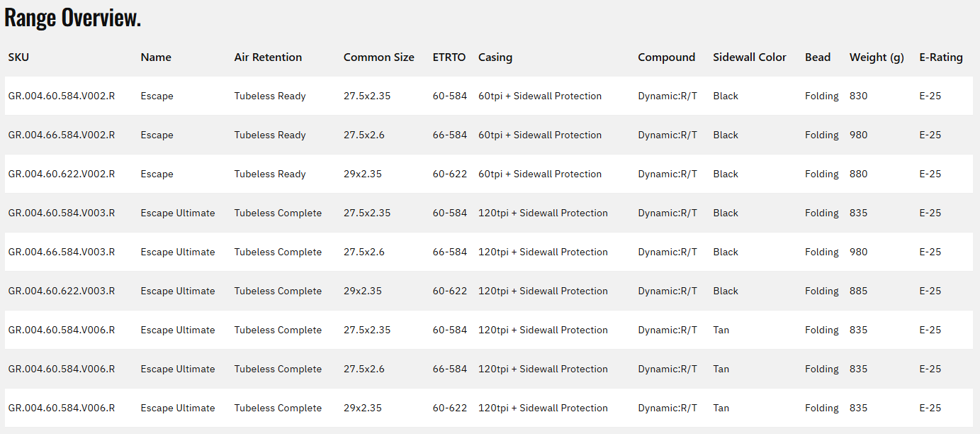Image resolution: width=980 pixels, height=434 pixels.
Task: Select the Compound column header
Action: 666,57
